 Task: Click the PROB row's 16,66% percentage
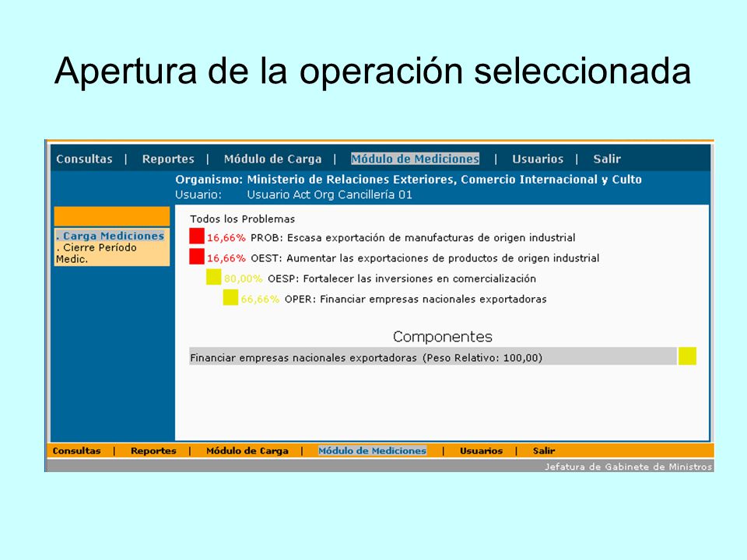226,238
